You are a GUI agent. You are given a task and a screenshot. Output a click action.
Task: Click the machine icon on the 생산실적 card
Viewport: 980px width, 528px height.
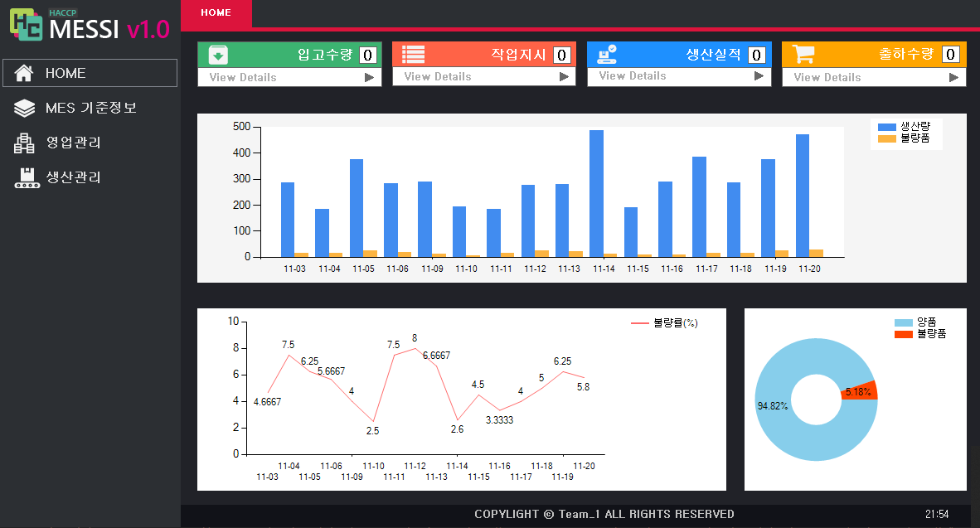(x=605, y=53)
